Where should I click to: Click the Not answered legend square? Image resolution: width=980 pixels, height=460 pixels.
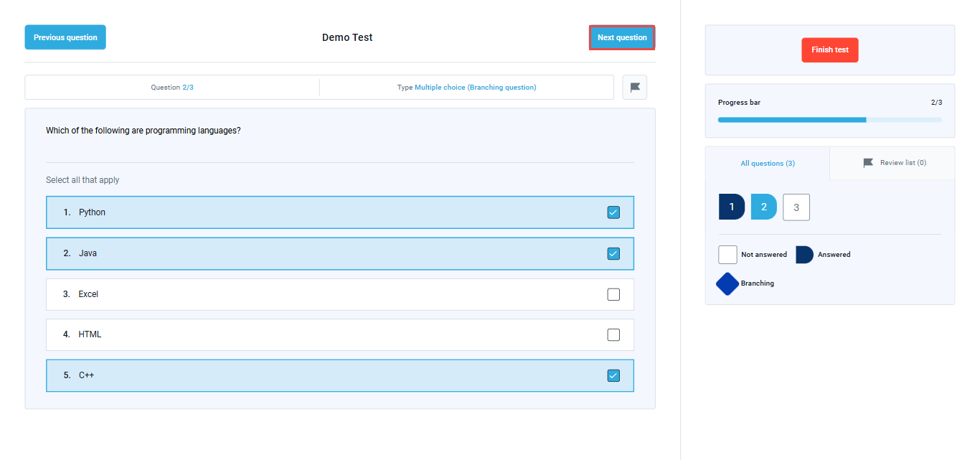point(727,255)
